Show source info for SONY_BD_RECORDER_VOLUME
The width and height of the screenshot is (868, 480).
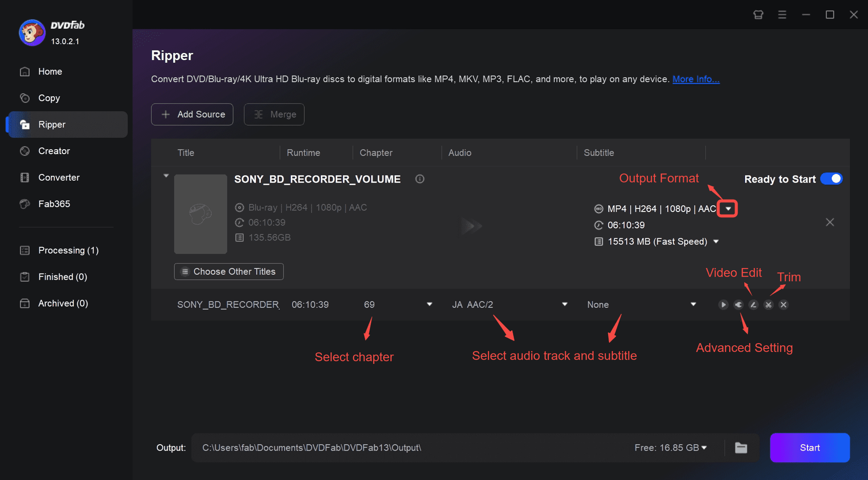point(420,179)
